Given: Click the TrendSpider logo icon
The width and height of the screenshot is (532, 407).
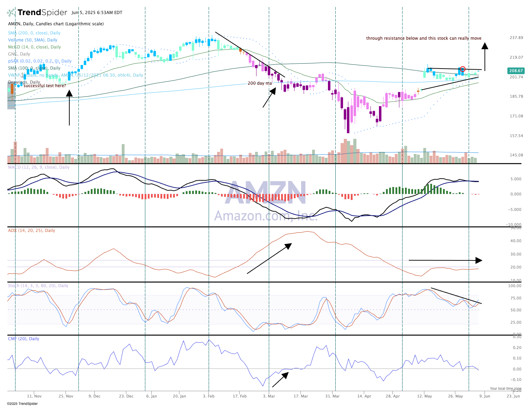Looking at the screenshot, I should tap(11, 13).
